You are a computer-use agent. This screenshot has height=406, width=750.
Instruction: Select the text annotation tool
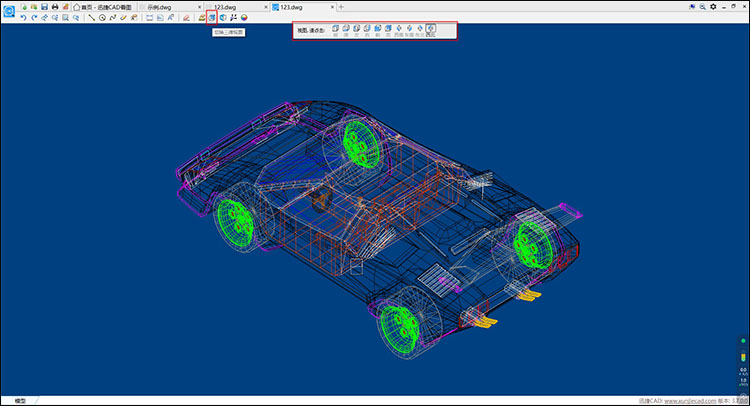pyautogui.click(x=171, y=18)
